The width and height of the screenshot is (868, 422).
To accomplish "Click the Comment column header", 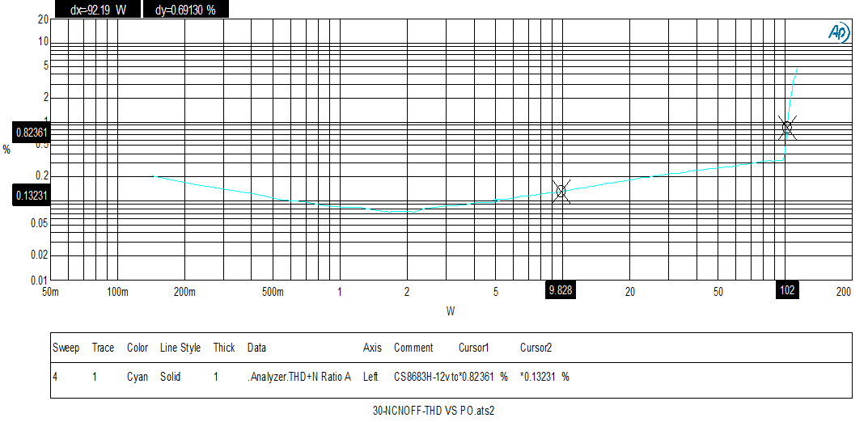I will 413,348.
